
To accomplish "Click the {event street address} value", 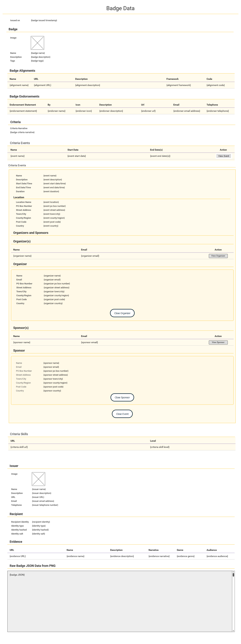I will pyautogui.click(x=54, y=210).
